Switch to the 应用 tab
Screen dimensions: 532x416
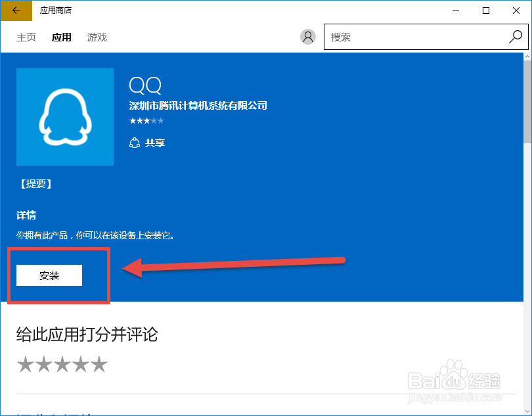pyautogui.click(x=62, y=37)
